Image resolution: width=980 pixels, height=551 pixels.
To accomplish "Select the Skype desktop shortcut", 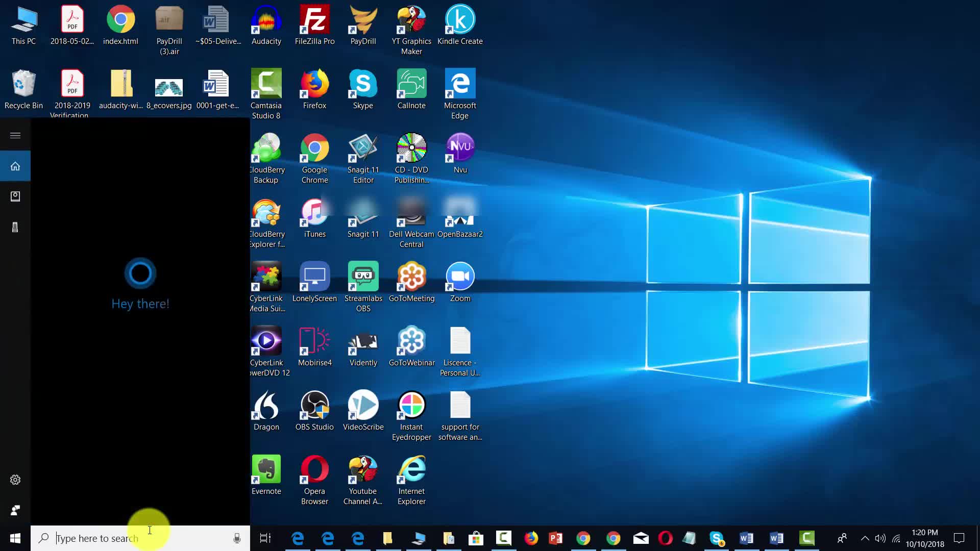I will click(x=363, y=89).
